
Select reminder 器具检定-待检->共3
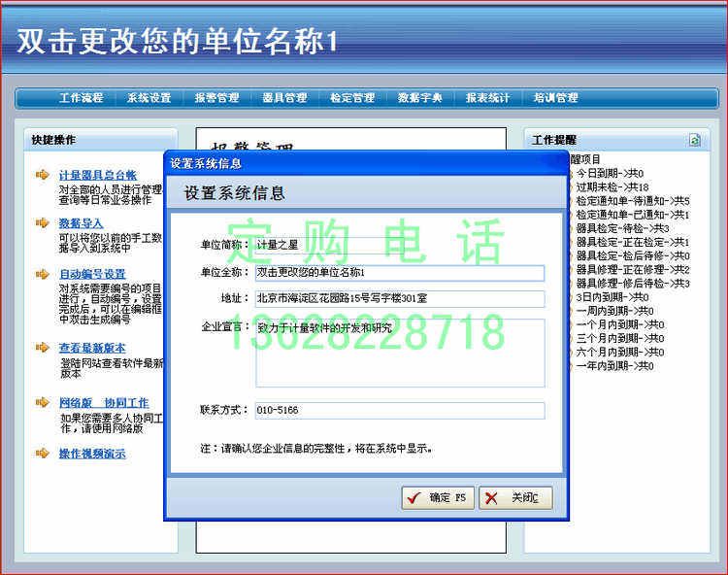tap(622, 228)
